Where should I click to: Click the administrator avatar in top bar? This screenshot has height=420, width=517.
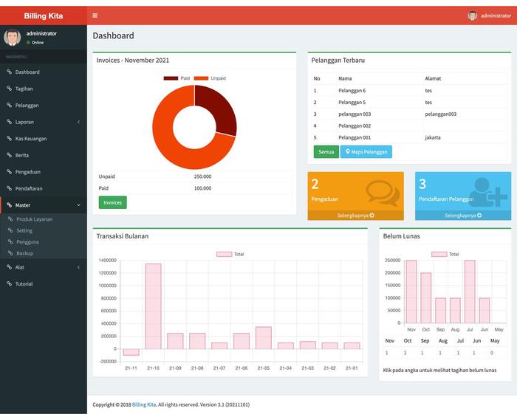(x=472, y=16)
